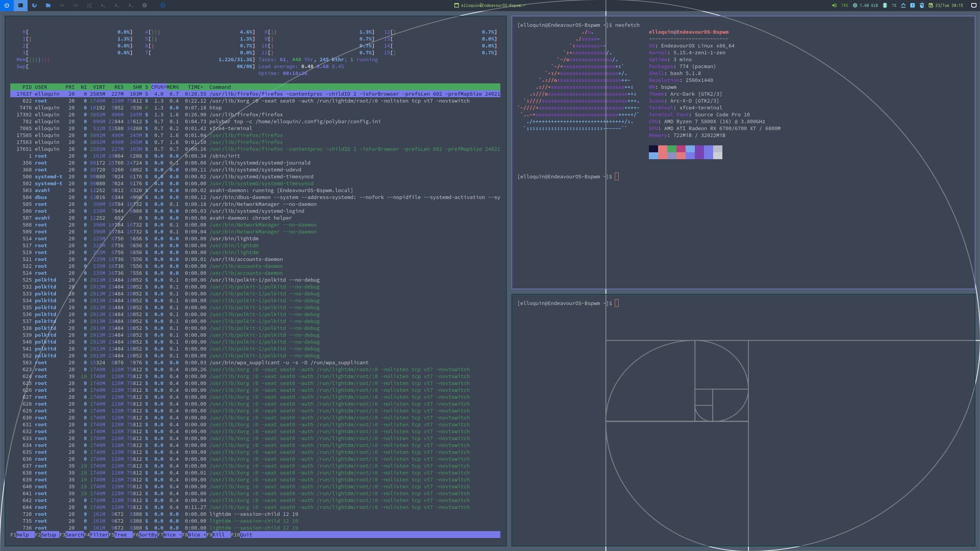Screen dimensions: 980x551
Task: Click the magenta color block in neofetch
Action: coord(681,149)
